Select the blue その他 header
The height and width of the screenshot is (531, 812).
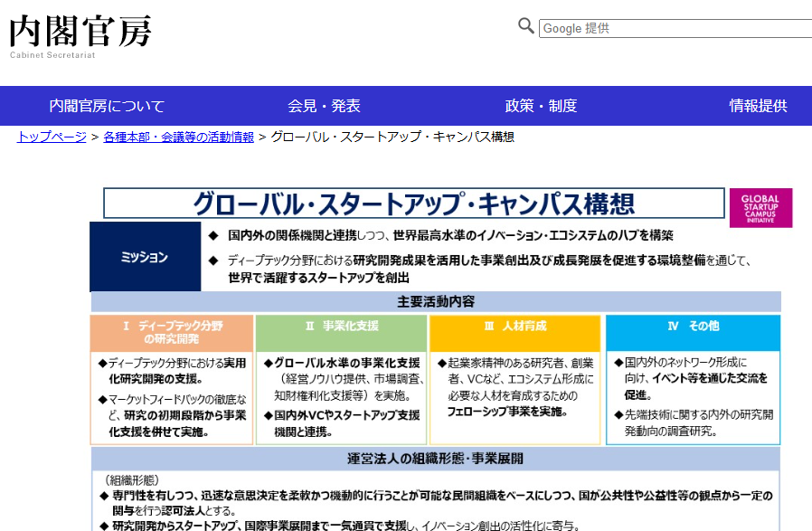[692, 326]
